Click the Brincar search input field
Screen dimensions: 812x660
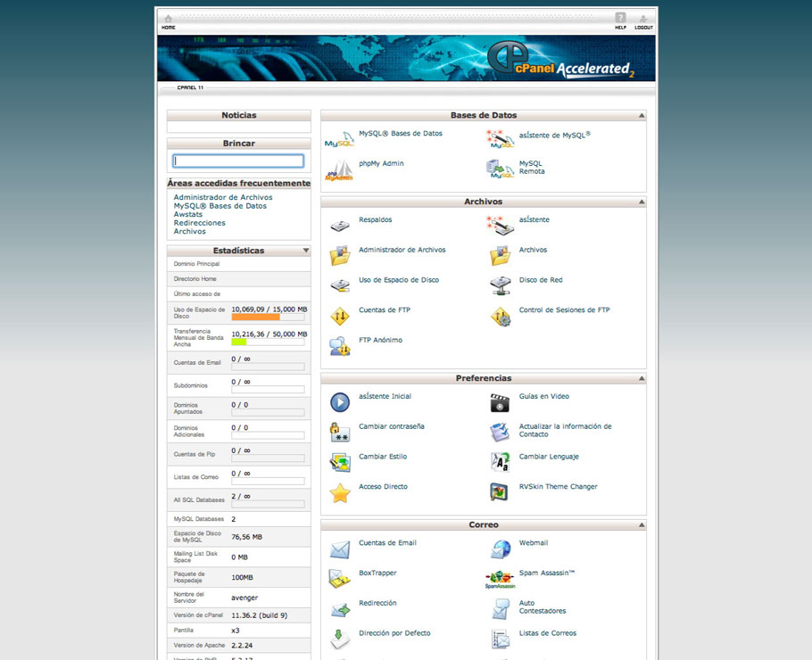point(238,161)
